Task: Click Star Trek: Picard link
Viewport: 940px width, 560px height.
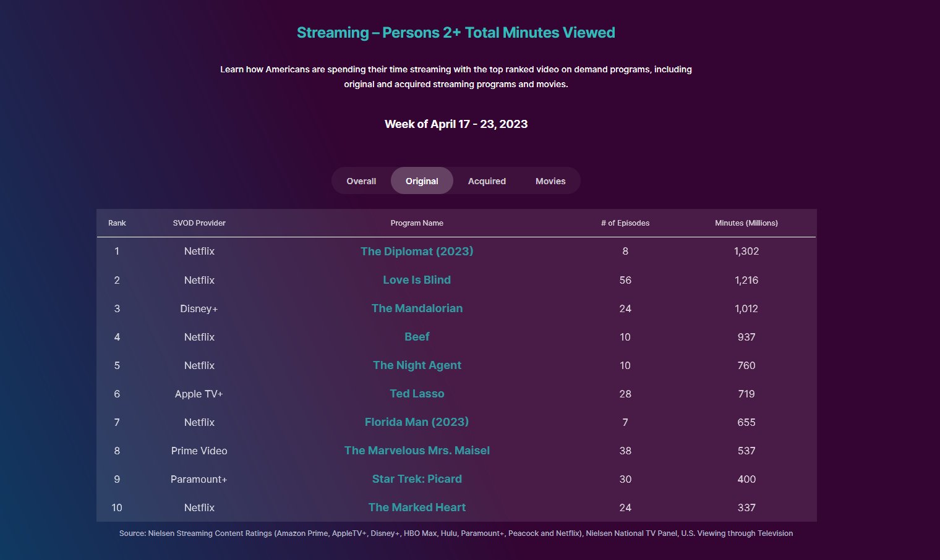Action: tap(417, 479)
